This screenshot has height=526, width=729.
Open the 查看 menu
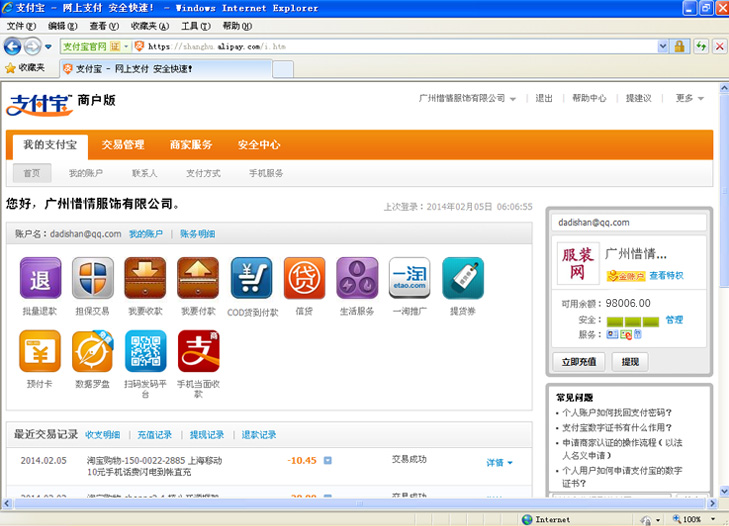click(104, 26)
